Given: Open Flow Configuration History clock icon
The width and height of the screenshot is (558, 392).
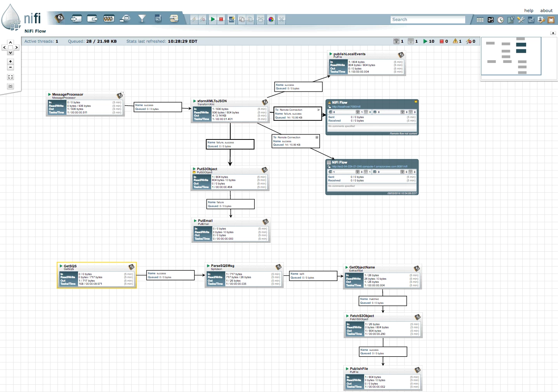Looking at the screenshot, I should pos(501,20).
